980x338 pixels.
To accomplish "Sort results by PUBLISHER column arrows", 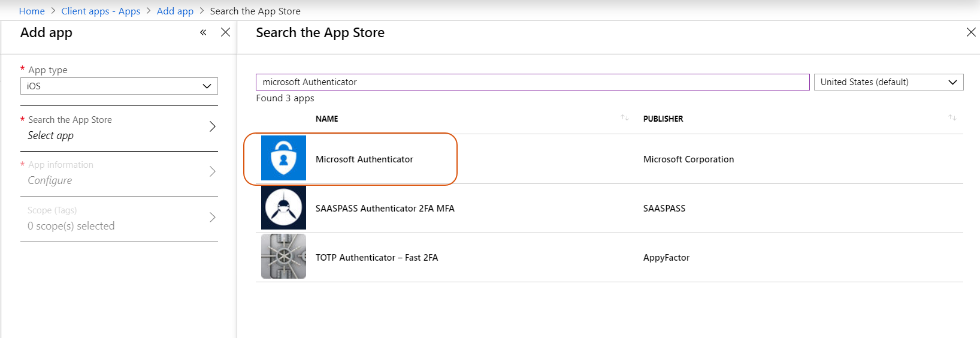I will (952, 118).
